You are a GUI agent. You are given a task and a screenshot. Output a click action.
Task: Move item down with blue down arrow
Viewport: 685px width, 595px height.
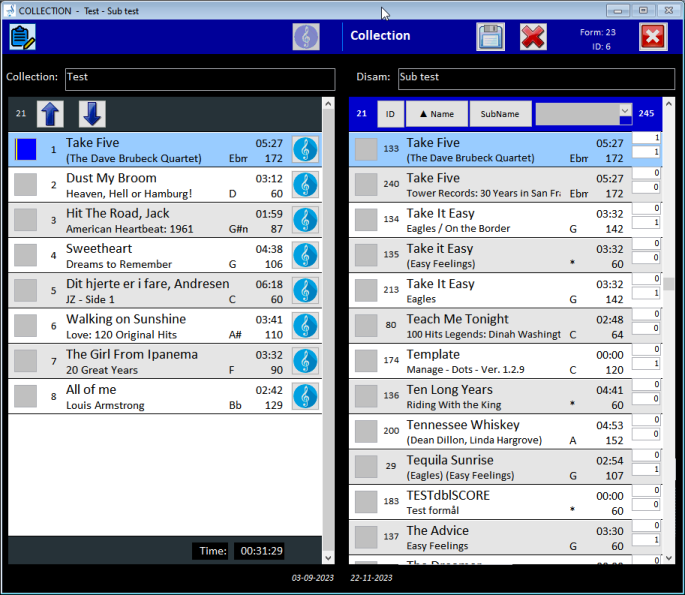coord(92,114)
